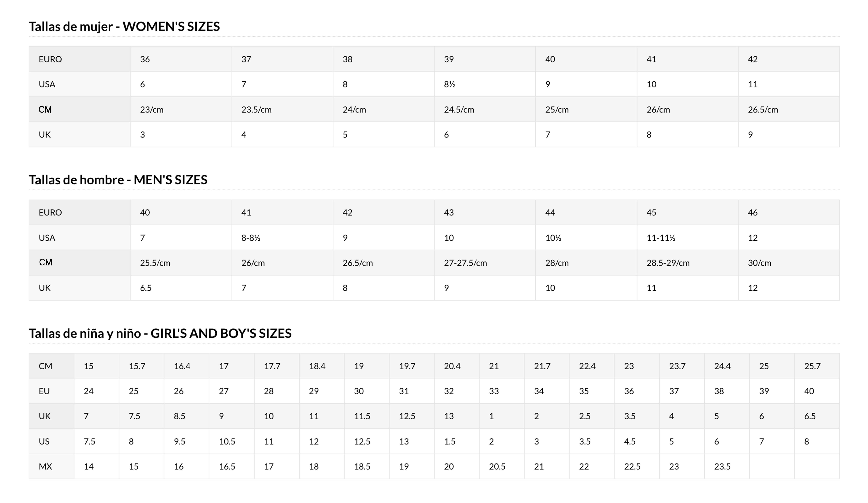Select the Men's Sizes heading

118,180
